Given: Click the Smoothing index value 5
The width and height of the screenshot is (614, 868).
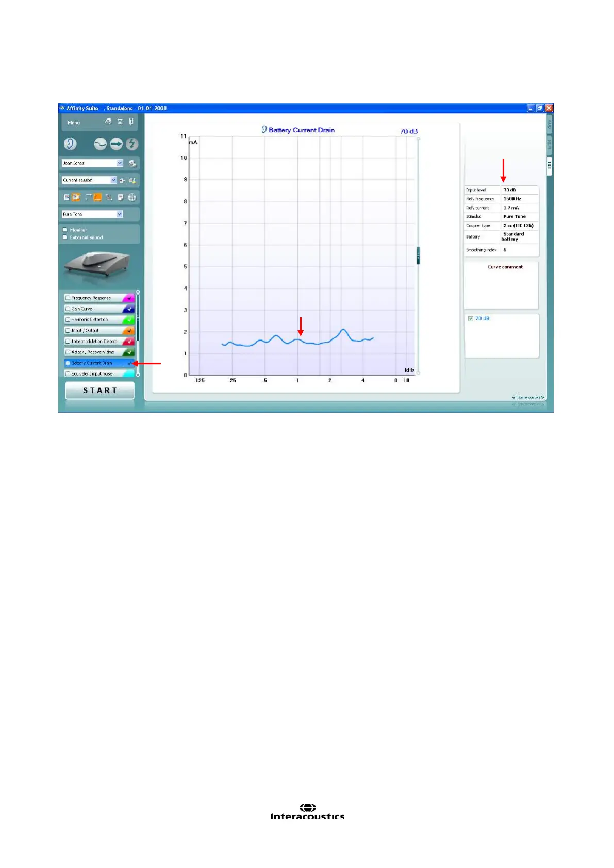Looking at the screenshot, I should [505, 250].
